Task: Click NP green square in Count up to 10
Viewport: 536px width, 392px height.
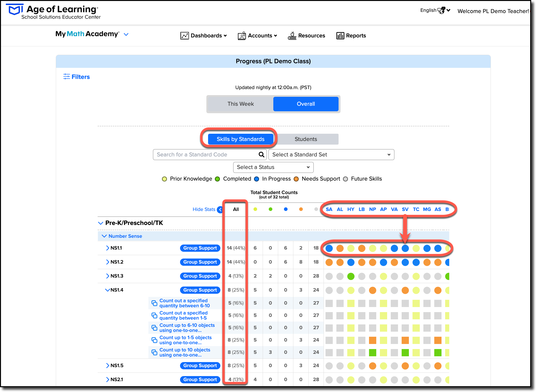Action: (x=372, y=353)
